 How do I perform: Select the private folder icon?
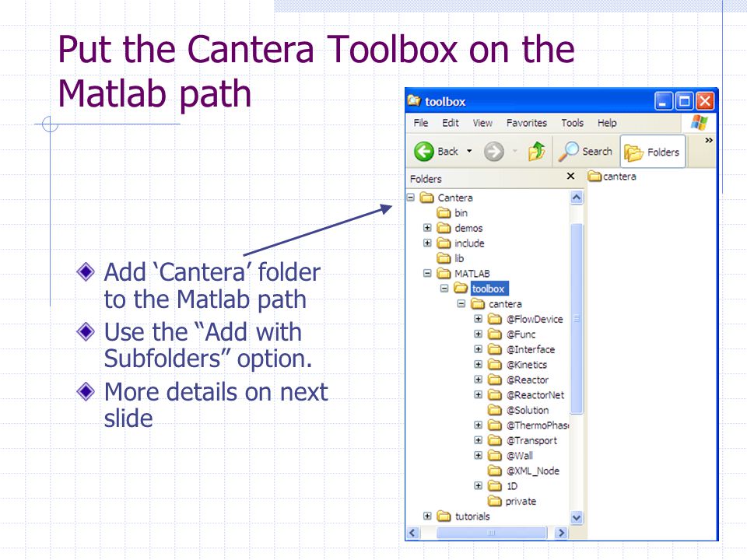click(495, 501)
